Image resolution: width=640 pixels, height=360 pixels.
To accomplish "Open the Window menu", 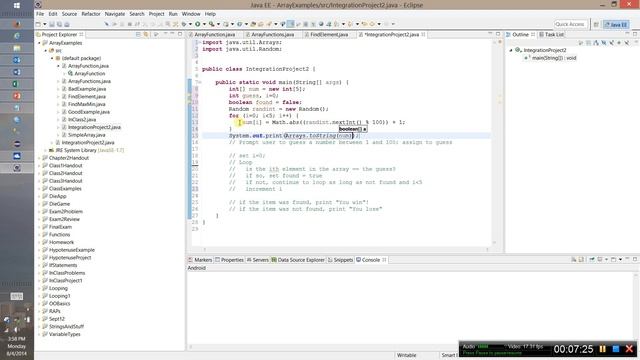I will 191,14.
